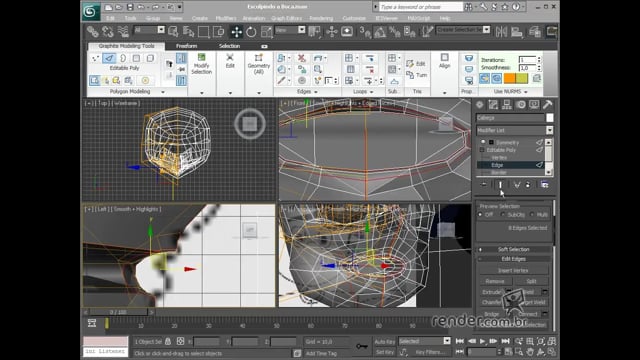Open the Motion command panel tab
This screenshot has height=360, width=640.
[x=520, y=105]
